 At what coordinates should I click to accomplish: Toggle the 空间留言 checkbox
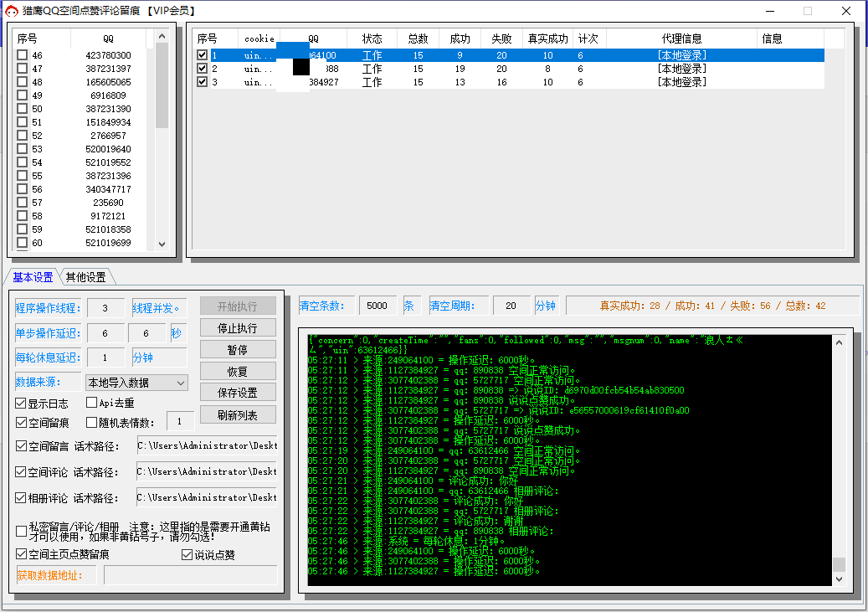coord(21,446)
